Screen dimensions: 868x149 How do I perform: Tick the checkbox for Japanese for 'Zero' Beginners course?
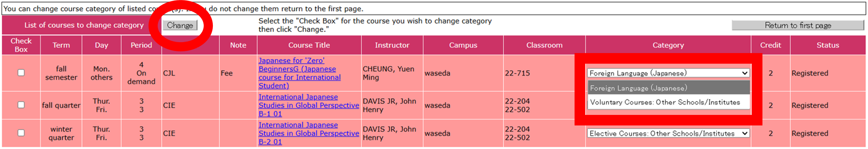(x=21, y=73)
